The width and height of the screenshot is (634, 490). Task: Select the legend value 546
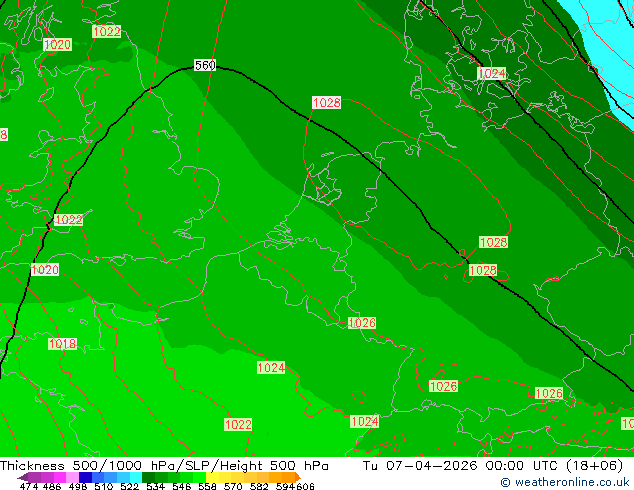(x=182, y=486)
